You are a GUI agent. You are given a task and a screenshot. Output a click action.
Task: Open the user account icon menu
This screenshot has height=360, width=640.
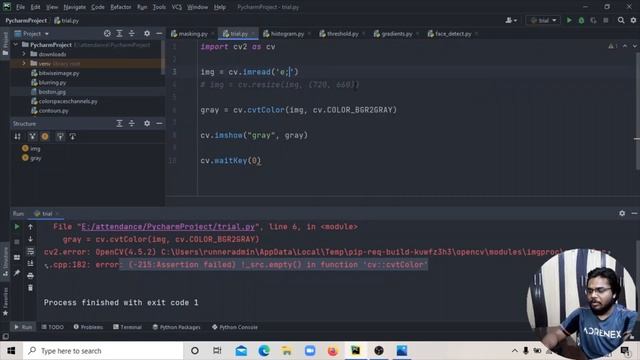click(x=511, y=20)
